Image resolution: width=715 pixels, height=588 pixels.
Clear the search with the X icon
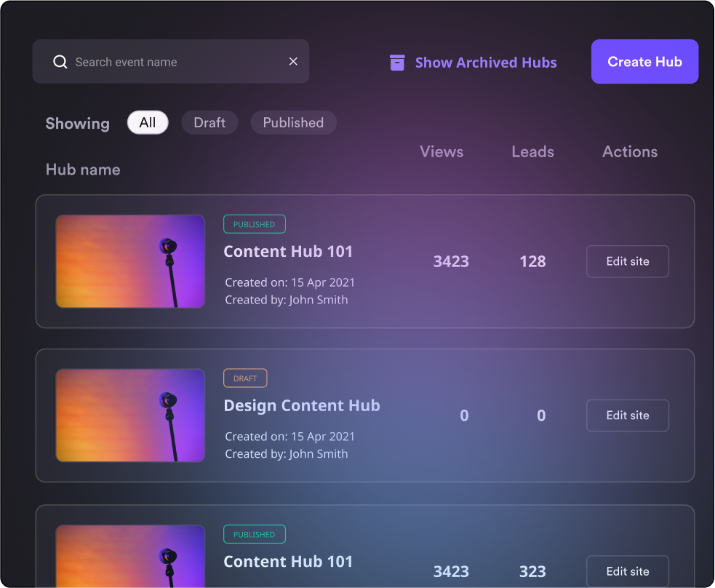coord(293,61)
